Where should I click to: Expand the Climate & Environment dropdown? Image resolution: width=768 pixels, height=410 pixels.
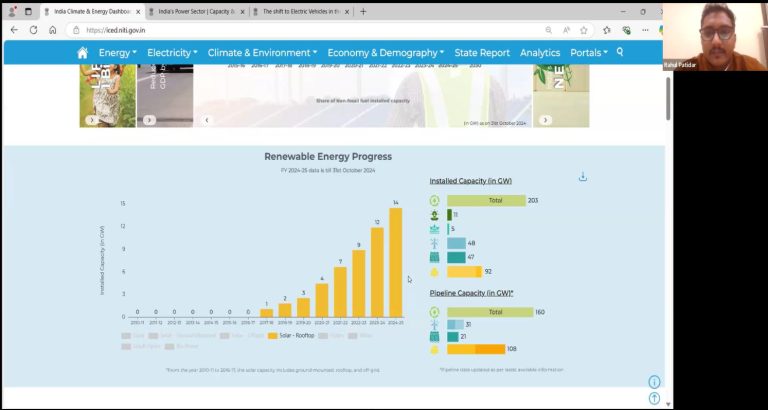tap(262, 53)
